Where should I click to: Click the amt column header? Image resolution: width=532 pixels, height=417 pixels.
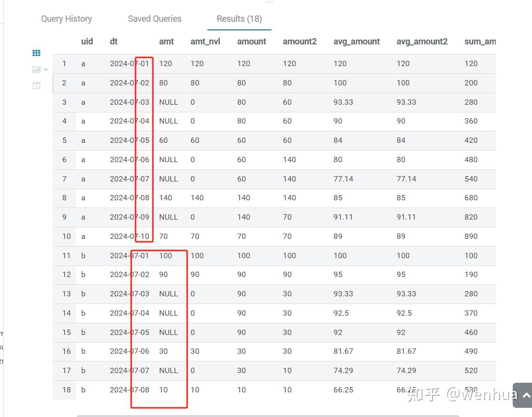pyautogui.click(x=166, y=42)
